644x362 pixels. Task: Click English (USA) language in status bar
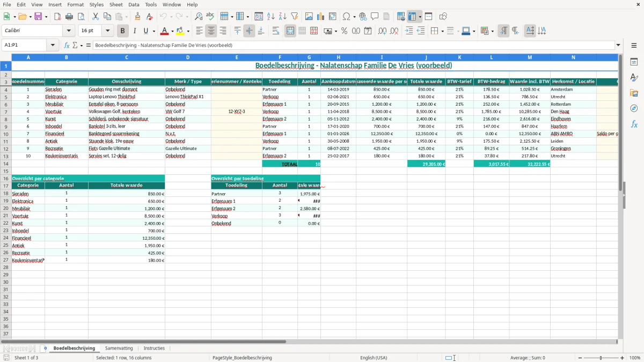click(x=374, y=358)
